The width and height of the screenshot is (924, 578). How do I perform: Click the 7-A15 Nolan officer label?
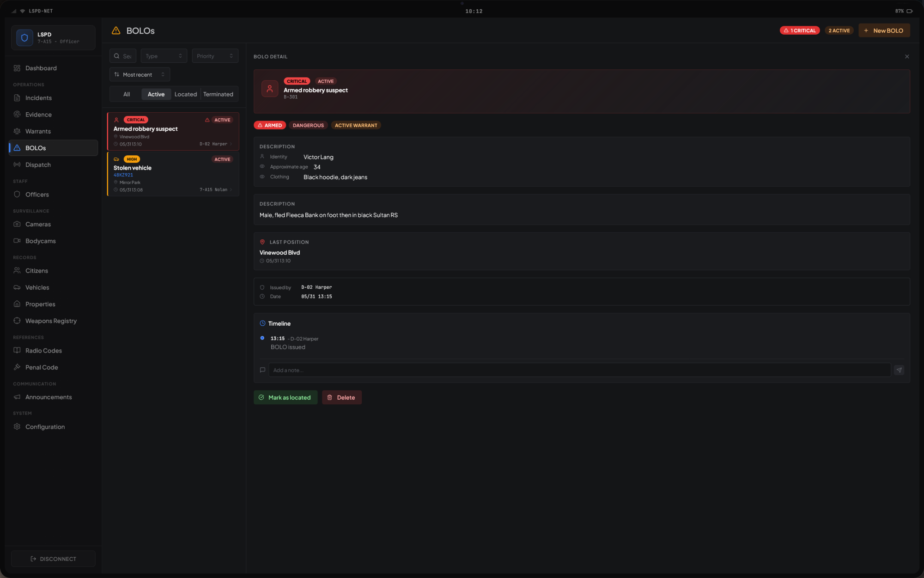pyautogui.click(x=213, y=190)
